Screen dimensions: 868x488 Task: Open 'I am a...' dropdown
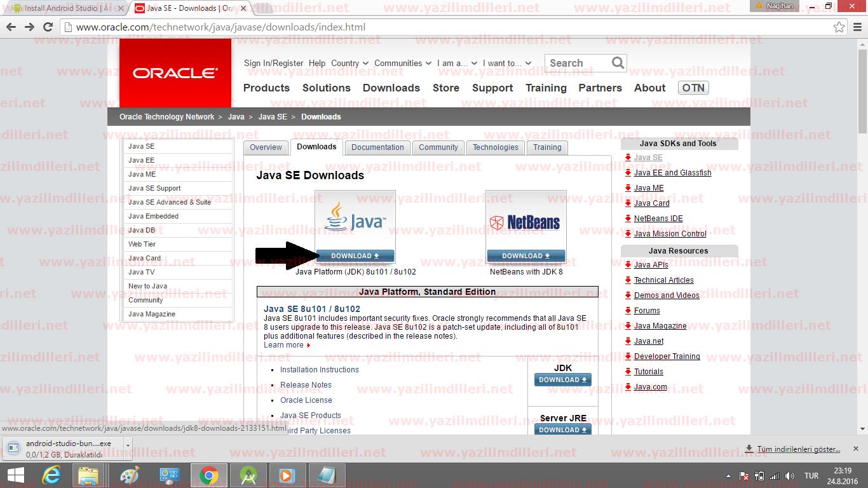[457, 63]
